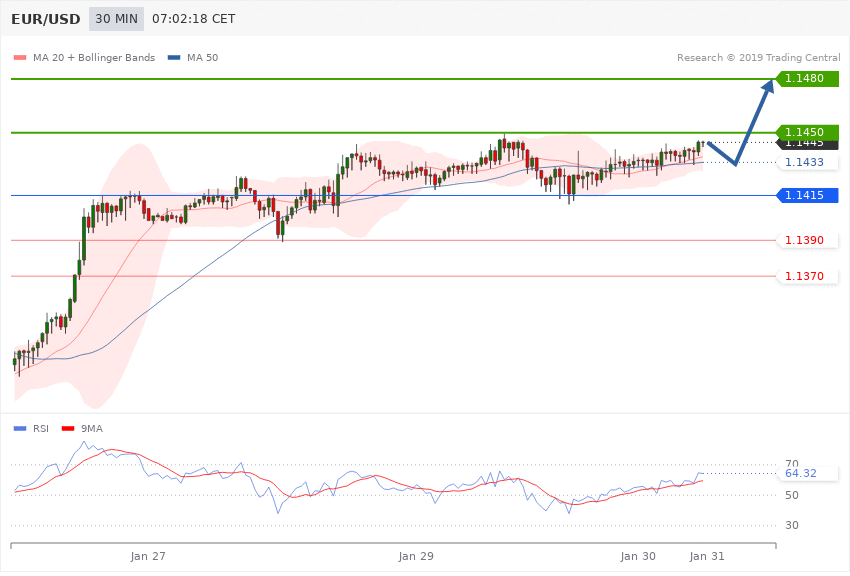This screenshot has width=850, height=576.
Task: Click the red 1.1390 support label
Action: (807, 240)
